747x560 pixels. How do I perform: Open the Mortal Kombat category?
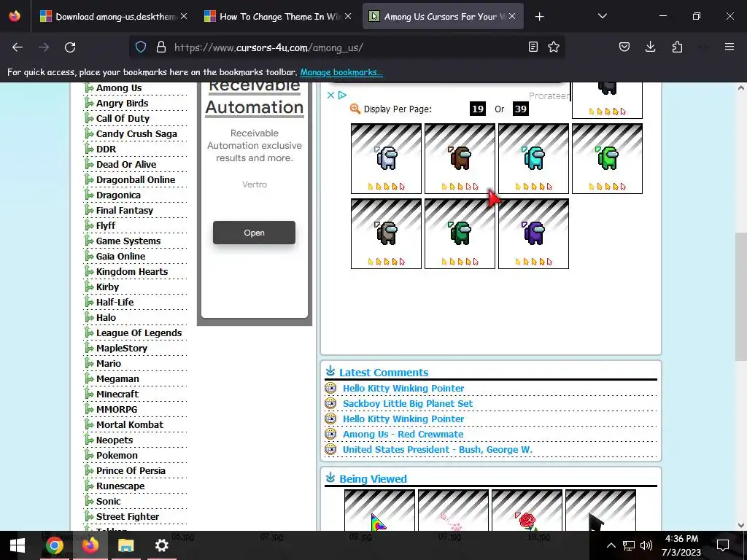(130, 425)
